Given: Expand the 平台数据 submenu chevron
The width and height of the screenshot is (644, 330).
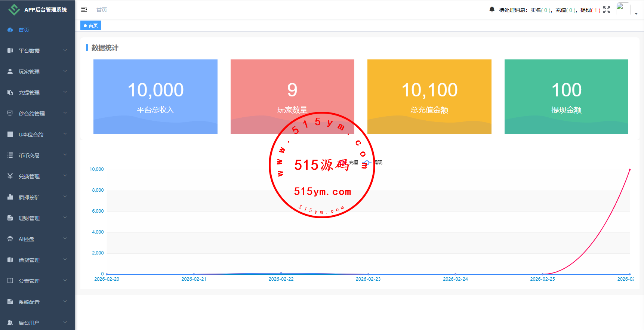Looking at the screenshot, I should [x=65, y=50].
